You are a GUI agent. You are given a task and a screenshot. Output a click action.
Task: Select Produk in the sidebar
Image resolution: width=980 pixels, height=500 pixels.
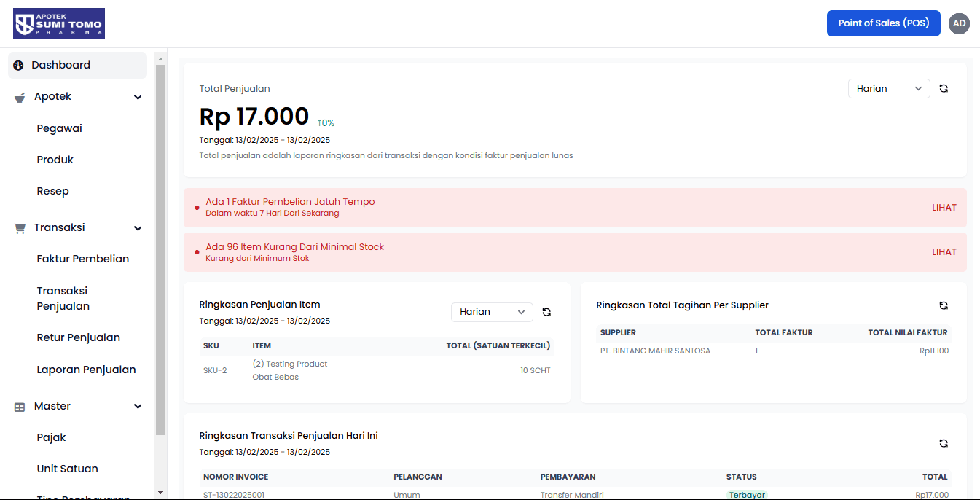(x=55, y=160)
